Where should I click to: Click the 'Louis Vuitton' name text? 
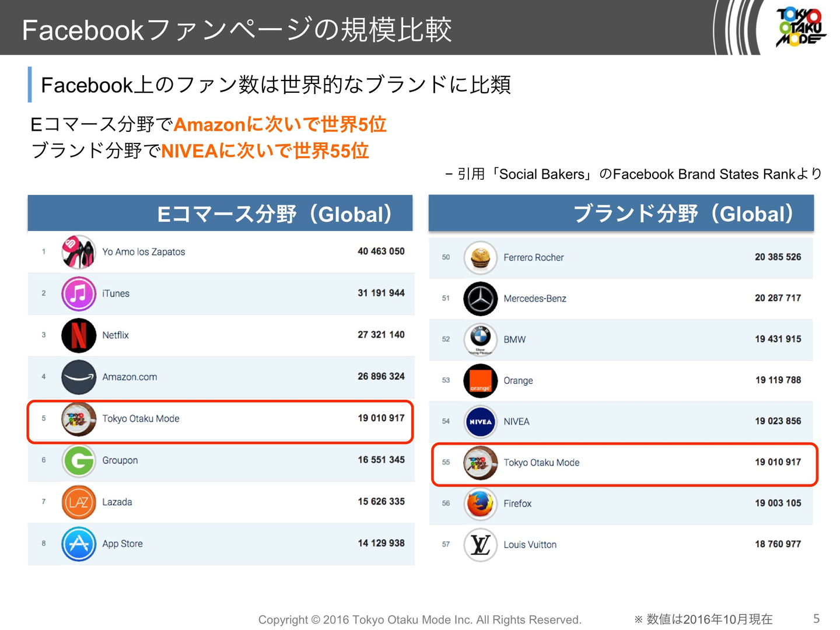coord(530,545)
